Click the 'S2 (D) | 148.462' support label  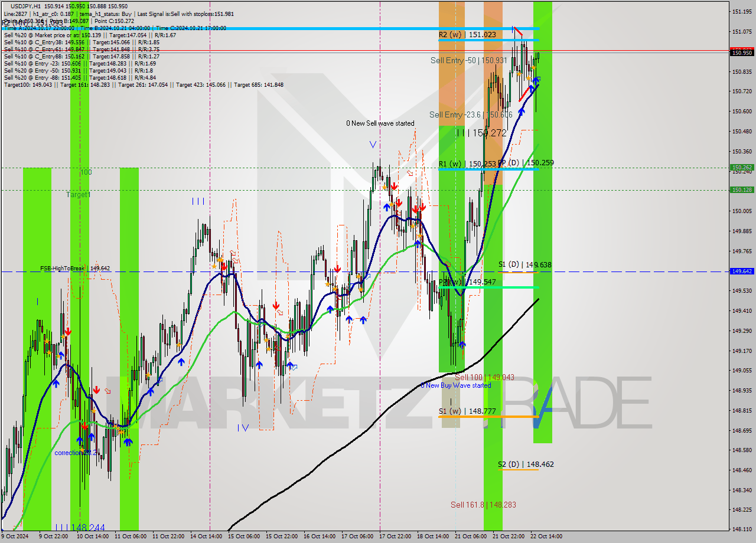tap(526, 465)
